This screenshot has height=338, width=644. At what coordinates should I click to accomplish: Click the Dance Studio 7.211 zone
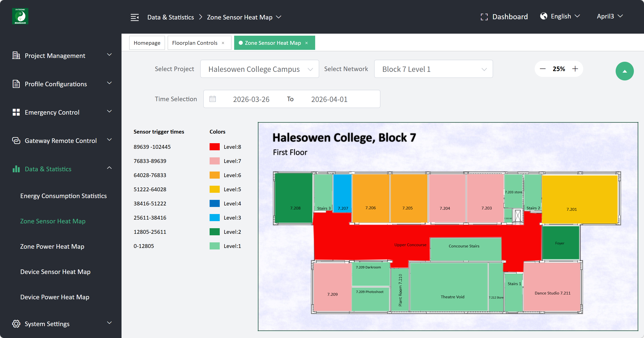552,287
